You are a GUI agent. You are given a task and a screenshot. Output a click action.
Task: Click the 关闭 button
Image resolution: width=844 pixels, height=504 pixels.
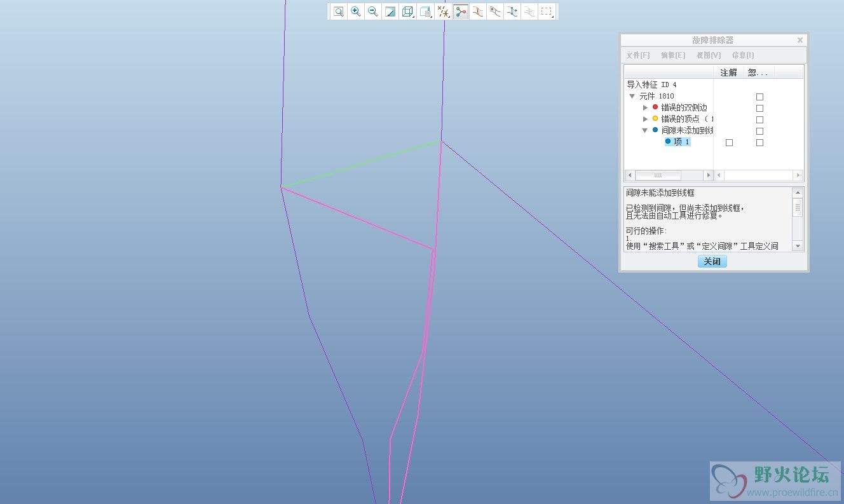(x=712, y=261)
